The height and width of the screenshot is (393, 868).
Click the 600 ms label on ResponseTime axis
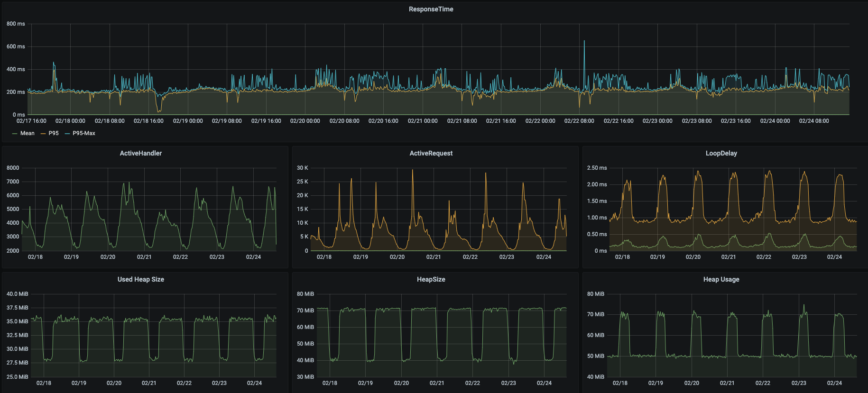coord(16,46)
